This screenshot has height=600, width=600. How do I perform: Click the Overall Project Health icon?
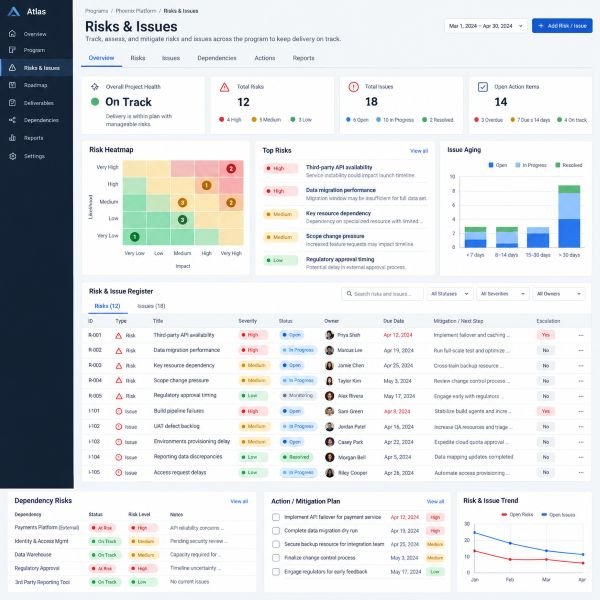pos(95,87)
